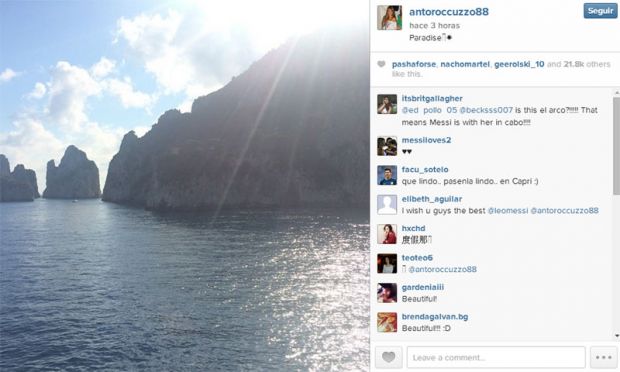Click the small heart icon next to likers
This screenshot has height=372, width=620.
(x=381, y=64)
